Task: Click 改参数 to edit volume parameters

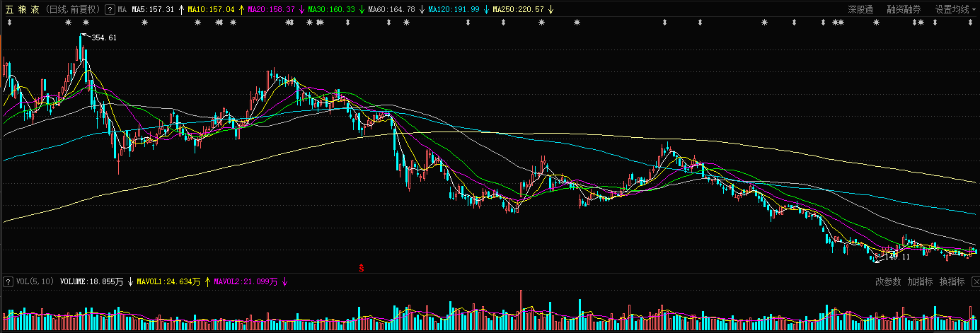Action: pos(888,281)
